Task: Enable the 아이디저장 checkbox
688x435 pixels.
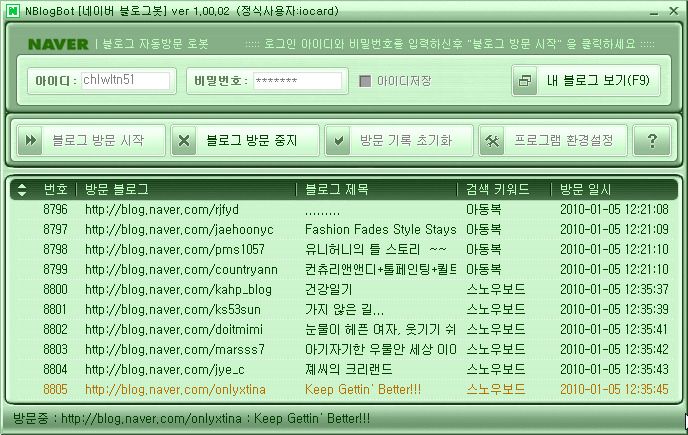Action: pyautogui.click(x=365, y=81)
